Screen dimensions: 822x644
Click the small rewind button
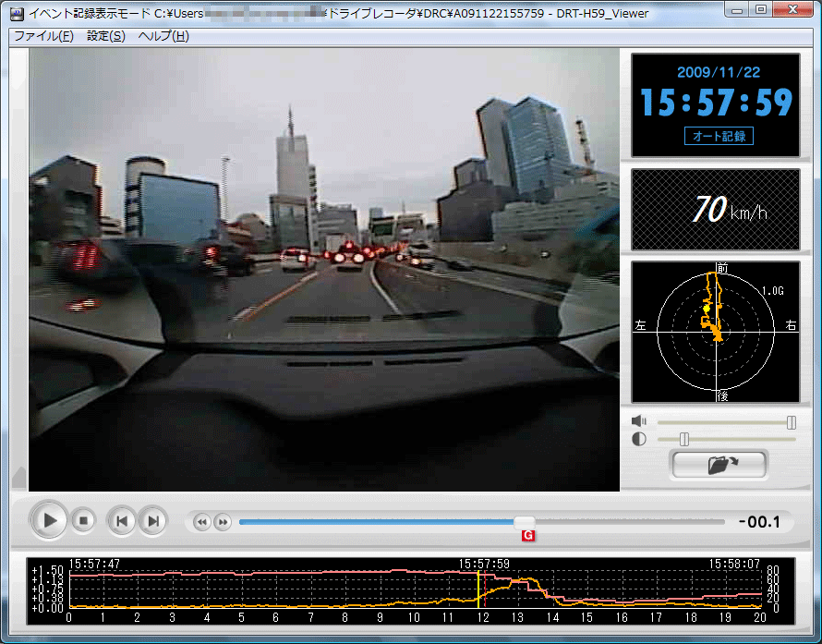[x=202, y=522]
